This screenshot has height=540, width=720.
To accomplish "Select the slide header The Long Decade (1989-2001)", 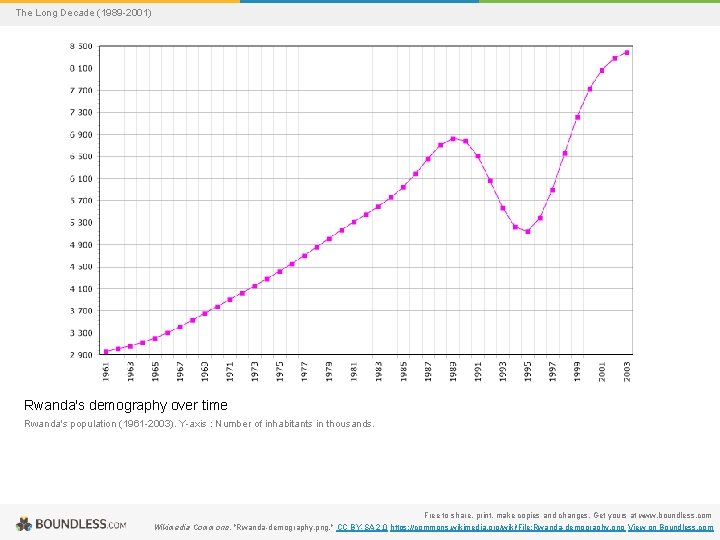I will click(x=84, y=12).
